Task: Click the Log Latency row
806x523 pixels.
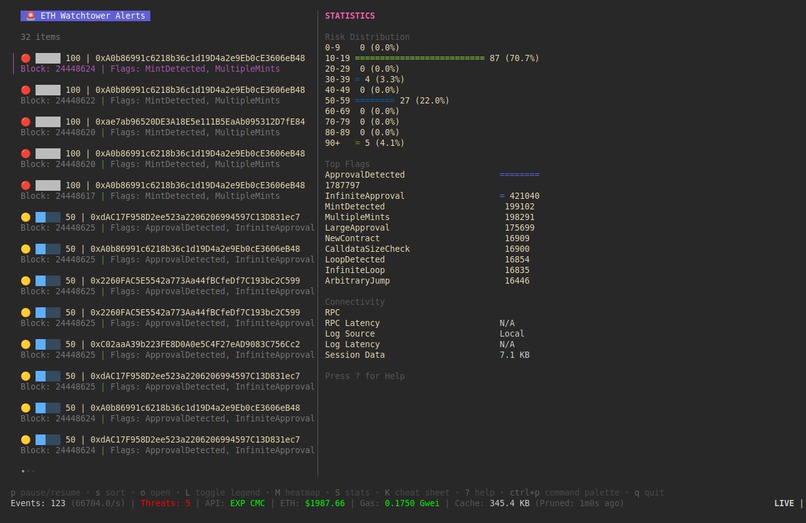Action: pos(419,345)
